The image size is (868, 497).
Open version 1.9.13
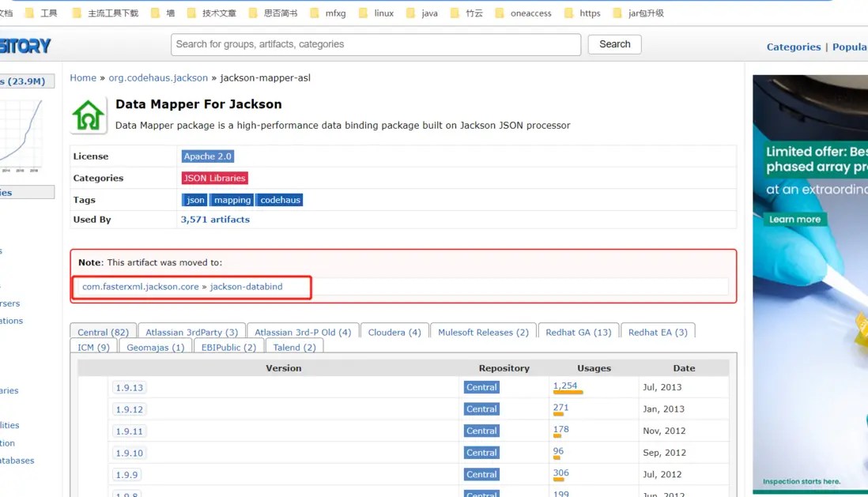click(129, 388)
